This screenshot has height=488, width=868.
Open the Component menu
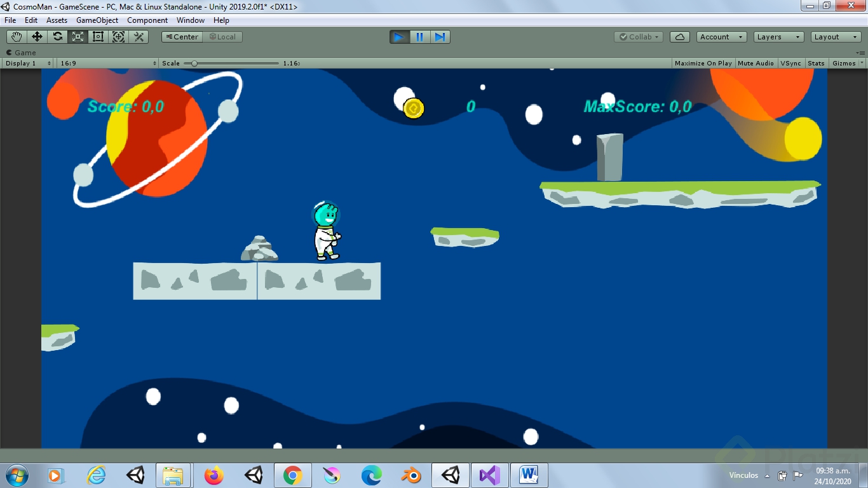coord(147,20)
